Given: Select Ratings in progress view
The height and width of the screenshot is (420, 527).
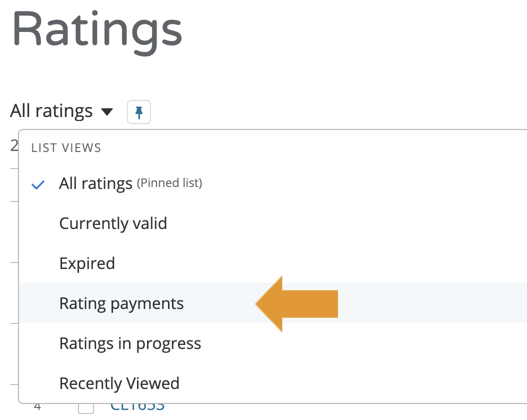Looking at the screenshot, I should coord(130,343).
